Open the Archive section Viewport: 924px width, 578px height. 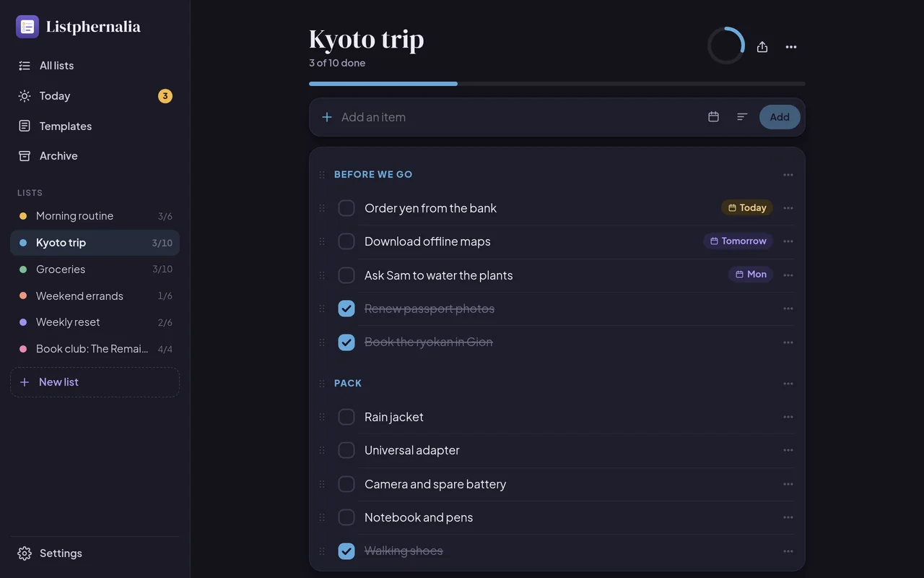point(95,156)
